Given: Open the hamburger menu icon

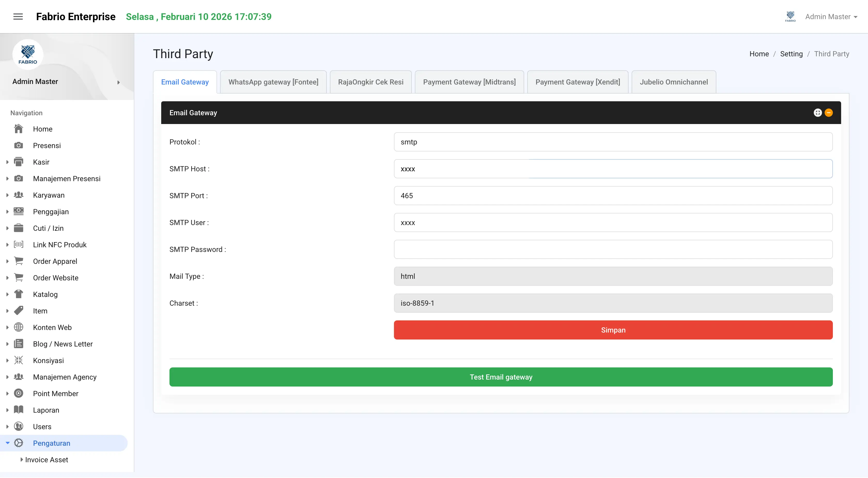Looking at the screenshot, I should coord(18,17).
